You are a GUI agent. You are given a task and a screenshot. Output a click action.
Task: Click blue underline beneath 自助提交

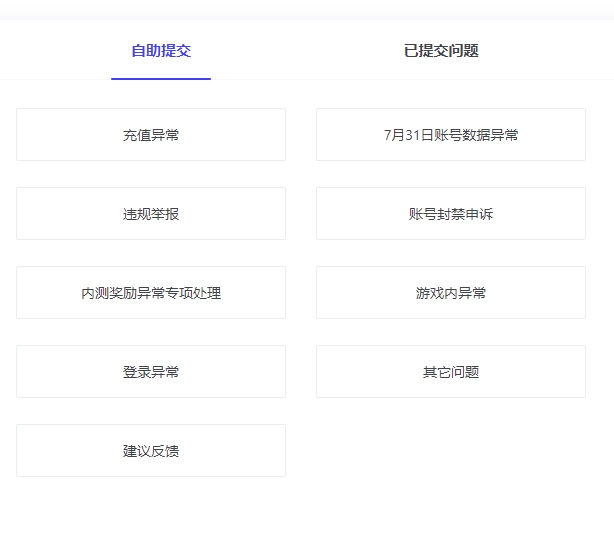[x=161, y=79]
